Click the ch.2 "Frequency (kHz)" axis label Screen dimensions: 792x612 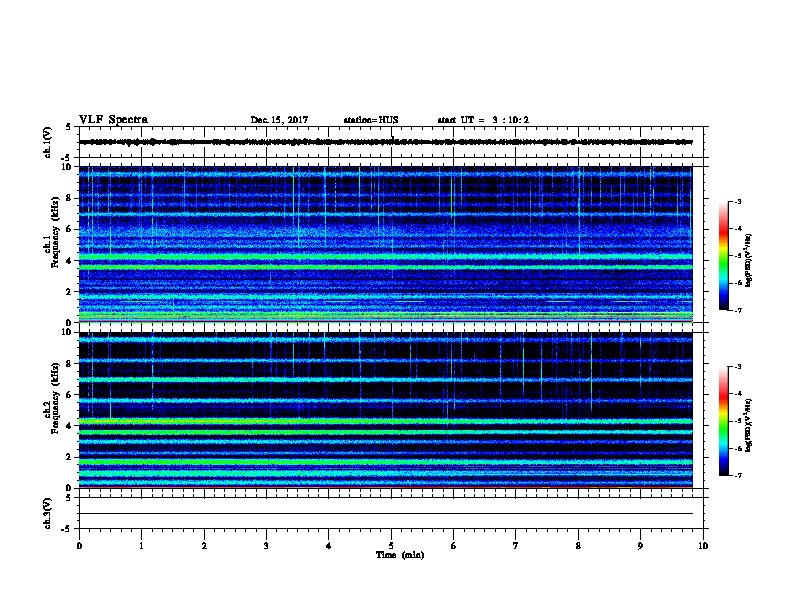(x=54, y=398)
